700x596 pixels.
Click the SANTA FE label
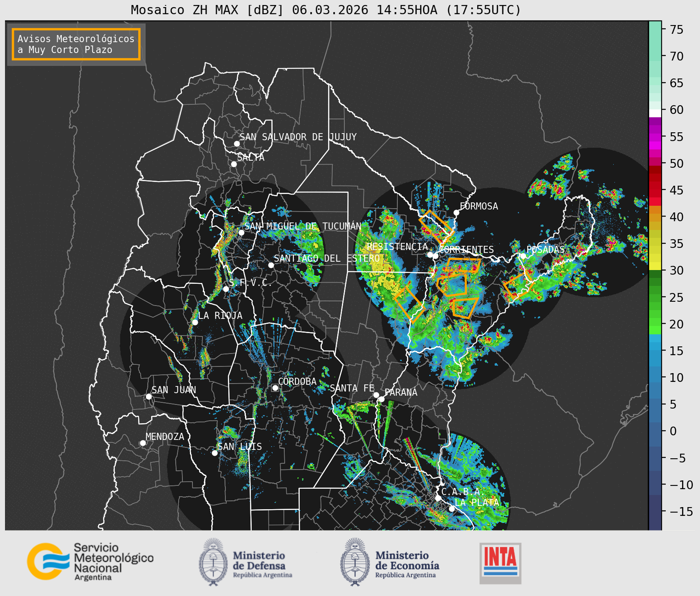(352, 388)
